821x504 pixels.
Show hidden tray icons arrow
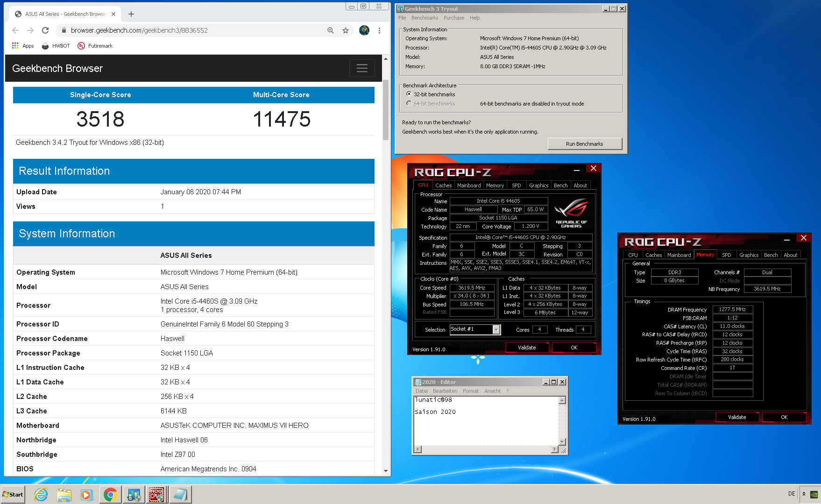tap(804, 494)
